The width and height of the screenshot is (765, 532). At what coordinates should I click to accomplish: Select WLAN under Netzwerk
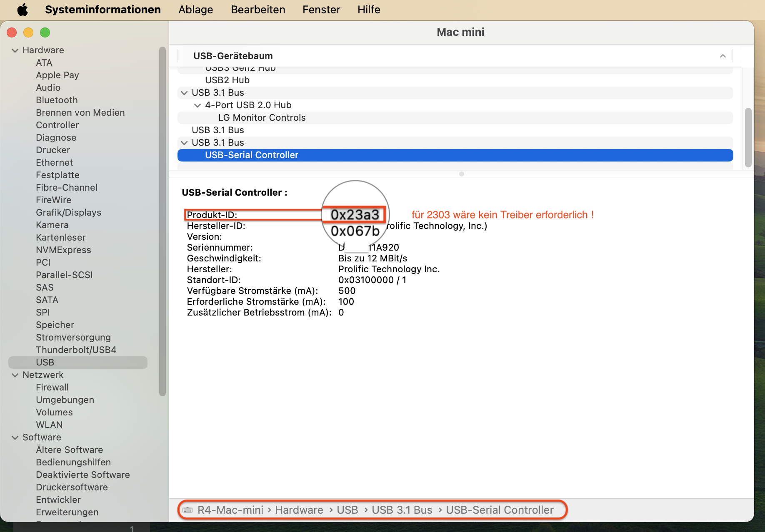[50, 425]
